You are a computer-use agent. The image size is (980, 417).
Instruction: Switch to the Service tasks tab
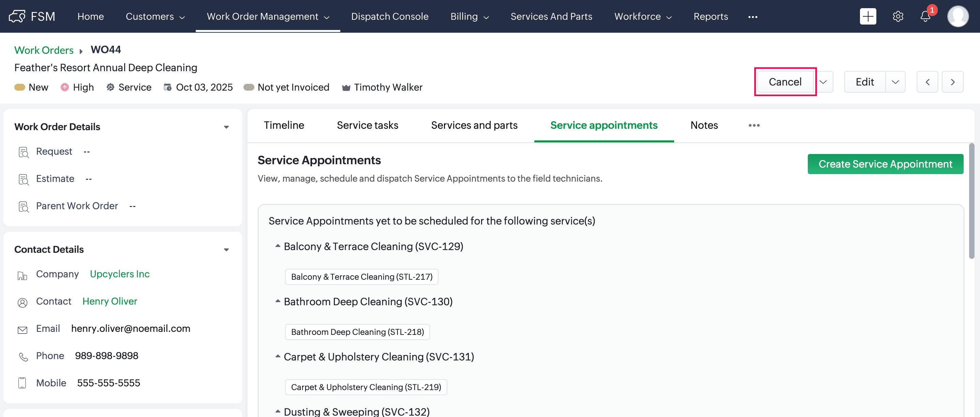coord(367,125)
